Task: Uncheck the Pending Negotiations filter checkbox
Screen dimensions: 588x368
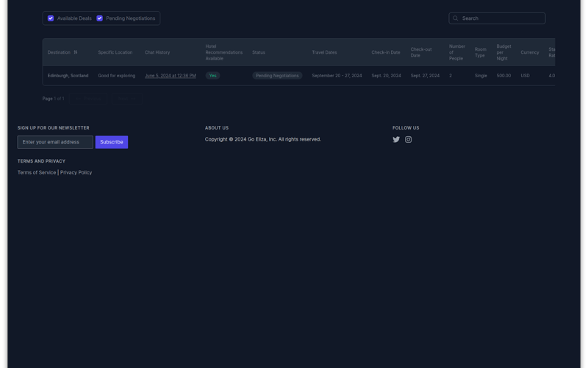Action: click(x=100, y=18)
